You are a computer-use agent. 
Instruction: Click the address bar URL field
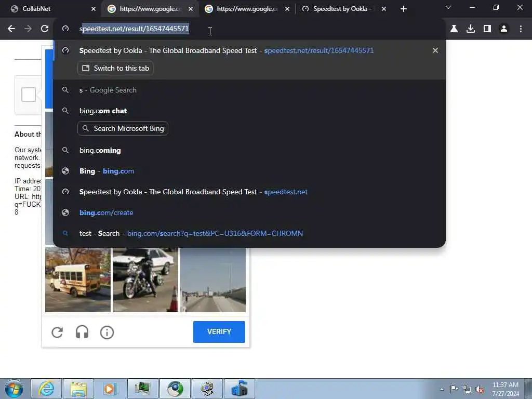click(249, 29)
